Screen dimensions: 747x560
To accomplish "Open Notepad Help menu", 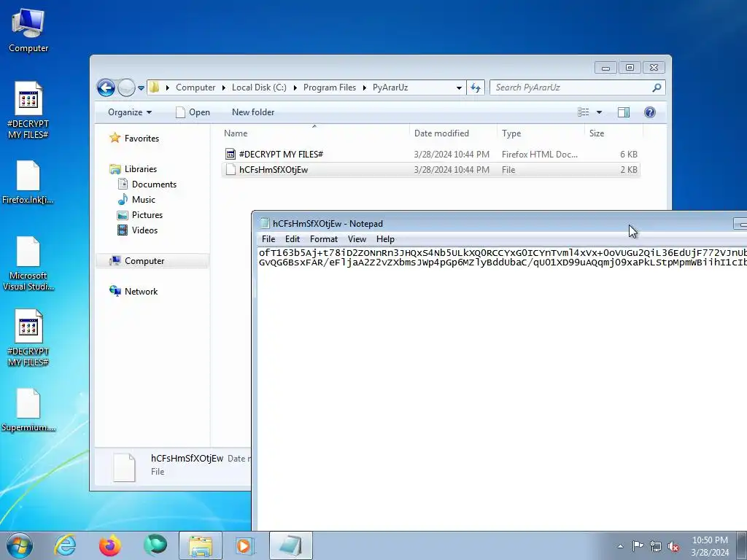I will tap(385, 239).
